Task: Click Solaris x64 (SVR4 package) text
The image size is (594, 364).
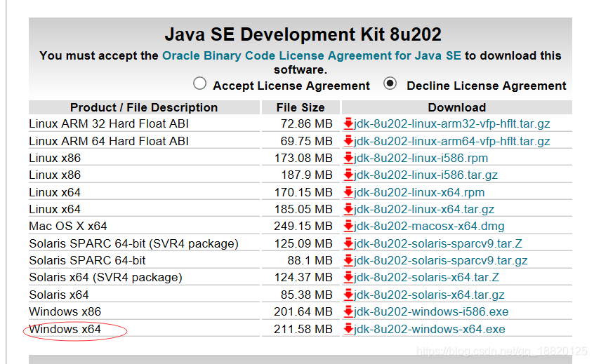Action: click(105, 277)
